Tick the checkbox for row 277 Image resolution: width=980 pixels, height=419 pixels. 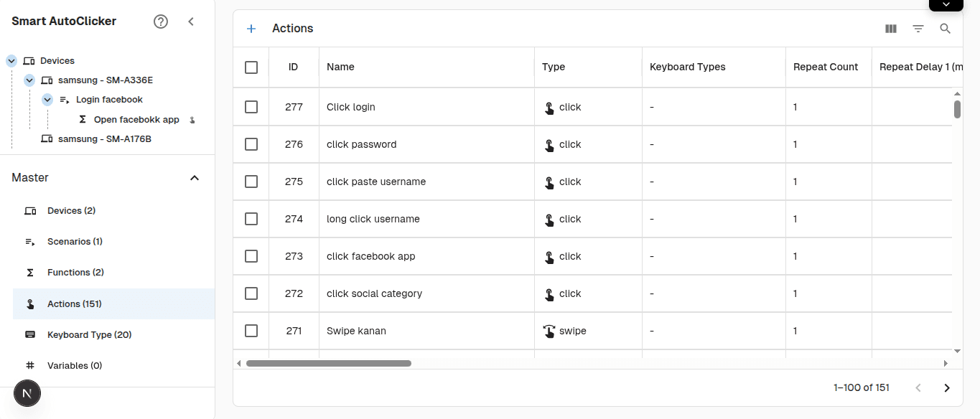(x=251, y=107)
